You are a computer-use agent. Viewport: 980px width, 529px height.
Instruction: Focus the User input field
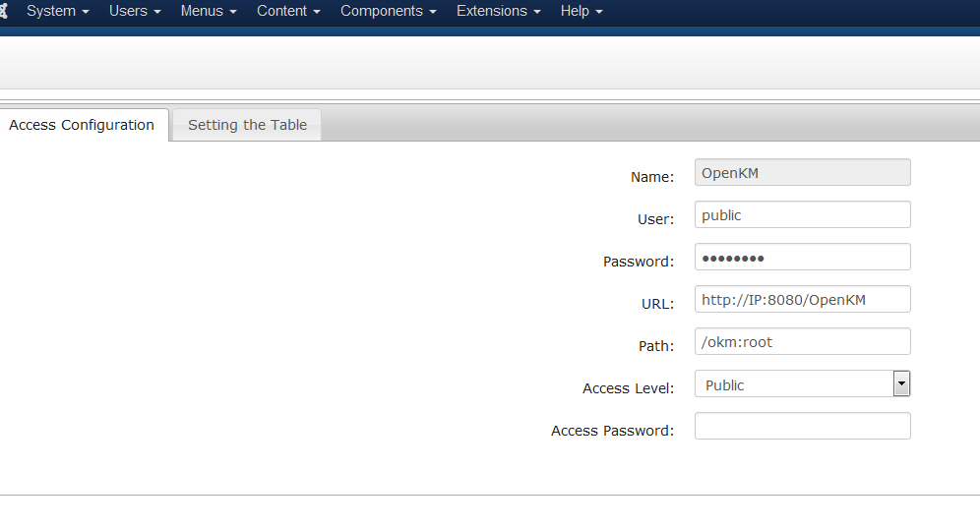pos(802,215)
